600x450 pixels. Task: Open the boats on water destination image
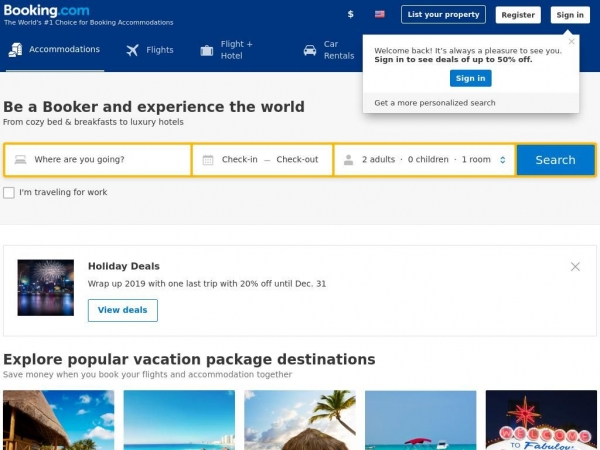click(x=421, y=420)
